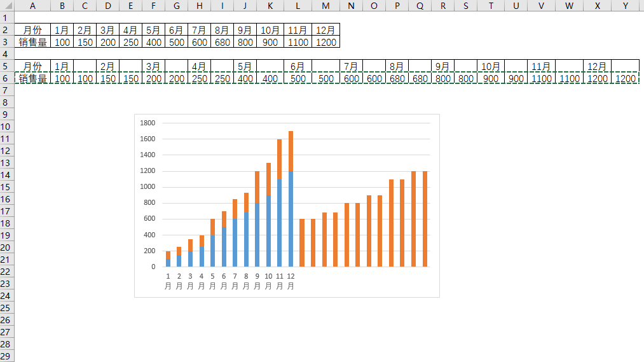
Task: Click cell M6 with value 500
Action: [x=325, y=78]
